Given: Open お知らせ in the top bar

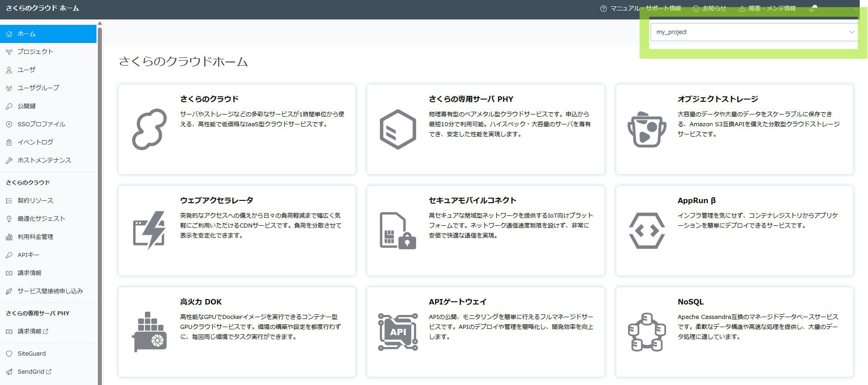Looking at the screenshot, I should [x=715, y=9].
